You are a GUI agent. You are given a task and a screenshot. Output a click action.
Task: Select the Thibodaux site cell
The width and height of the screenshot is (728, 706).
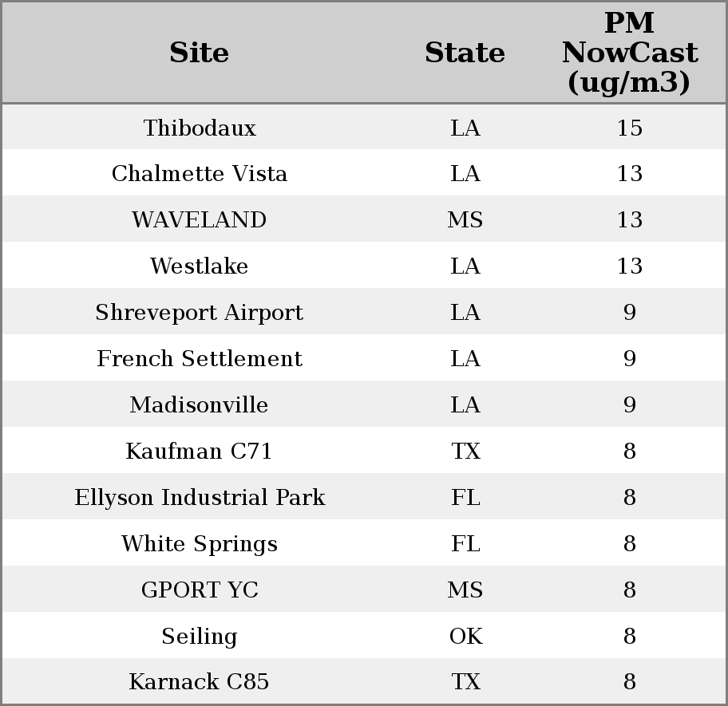click(x=200, y=128)
